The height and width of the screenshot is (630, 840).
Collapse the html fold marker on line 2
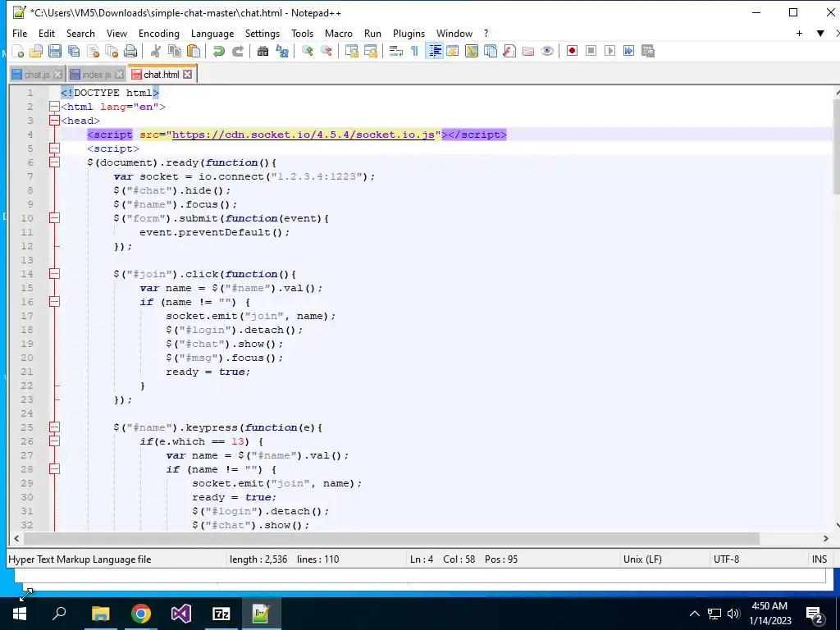(54, 107)
